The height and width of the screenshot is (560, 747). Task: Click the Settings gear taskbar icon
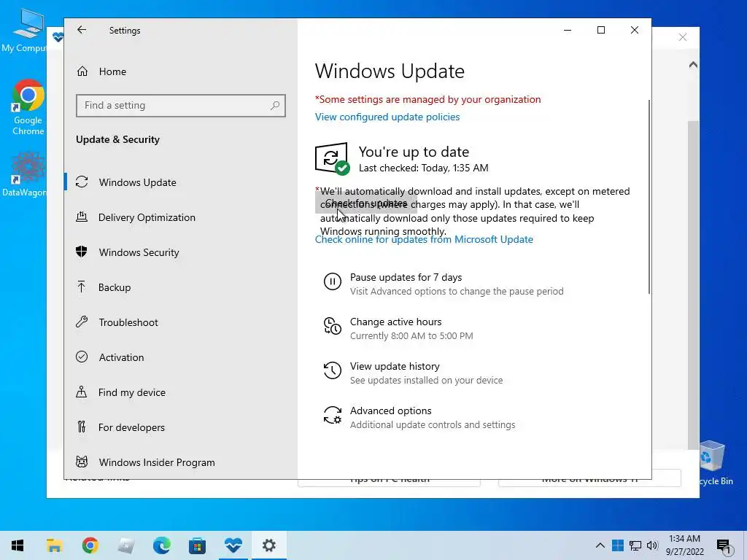269,545
